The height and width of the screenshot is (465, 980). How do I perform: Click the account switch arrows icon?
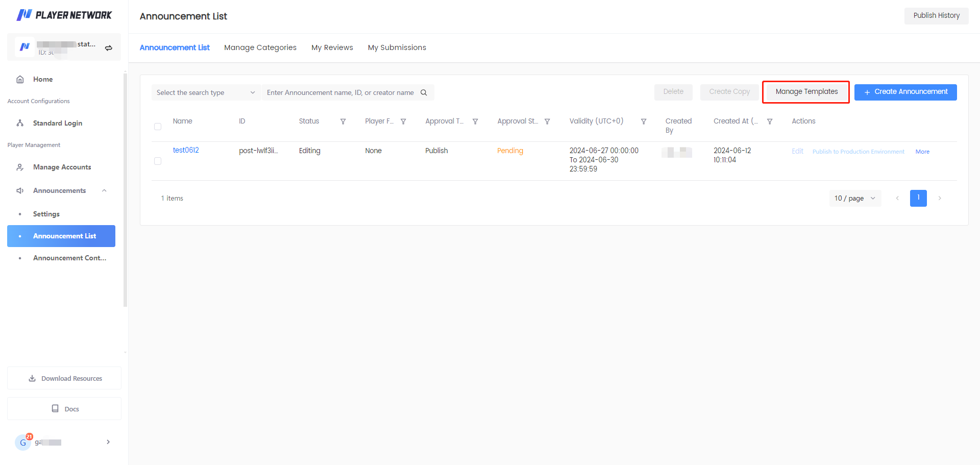(108, 48)
